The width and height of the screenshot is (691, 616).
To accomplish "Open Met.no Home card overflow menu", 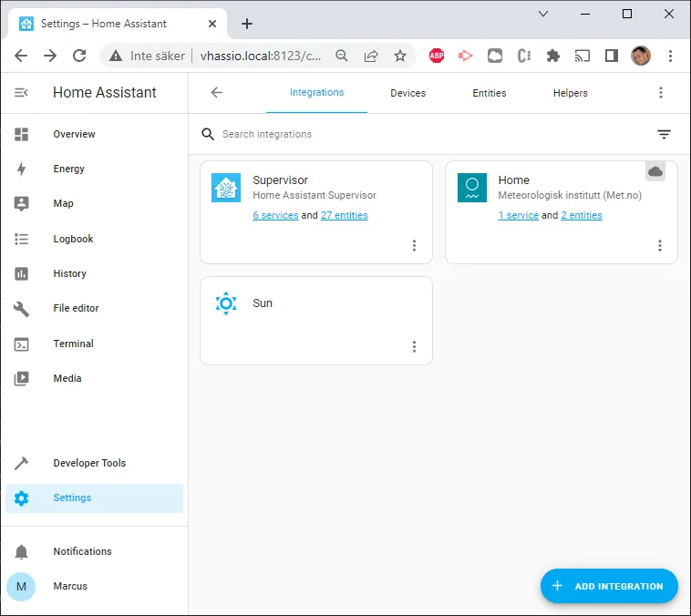I will coord(660,245).
